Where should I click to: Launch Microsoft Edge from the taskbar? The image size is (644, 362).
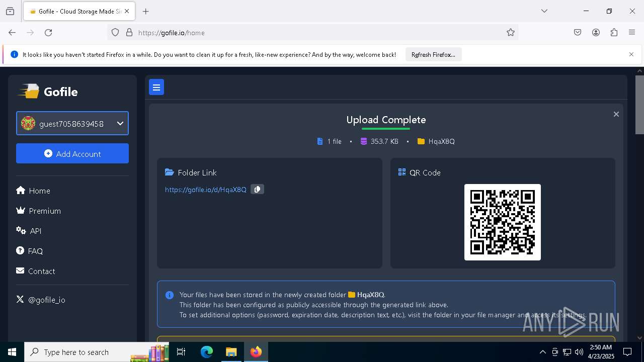(207, 352)
